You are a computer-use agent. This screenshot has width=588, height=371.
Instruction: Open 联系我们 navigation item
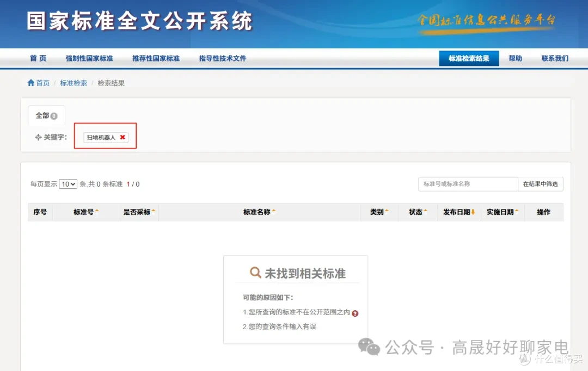[555, 58]
